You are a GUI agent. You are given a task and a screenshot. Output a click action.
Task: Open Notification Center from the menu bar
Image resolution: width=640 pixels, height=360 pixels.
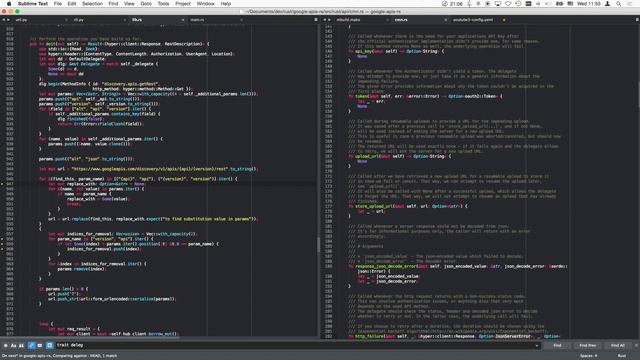point(629,4)
